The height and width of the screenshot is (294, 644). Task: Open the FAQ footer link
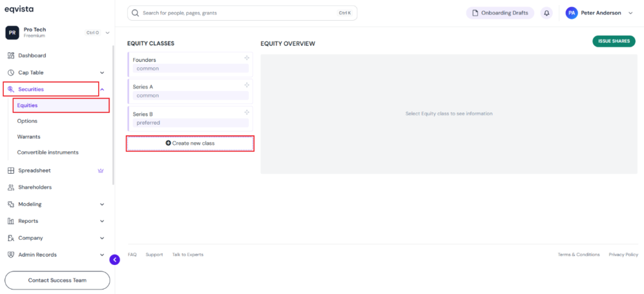[132, 254]
